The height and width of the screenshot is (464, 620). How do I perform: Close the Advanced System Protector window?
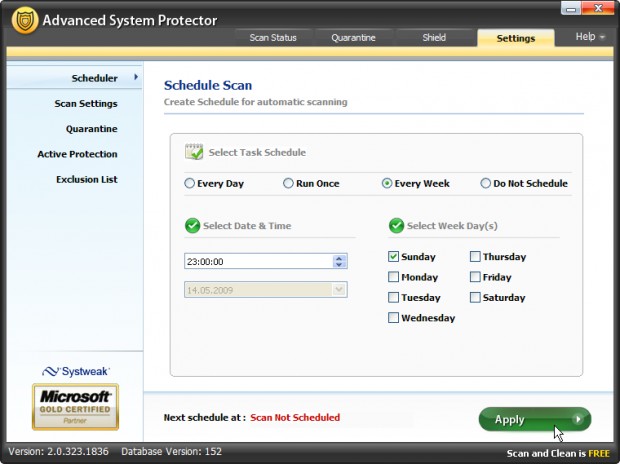(597, 8)
